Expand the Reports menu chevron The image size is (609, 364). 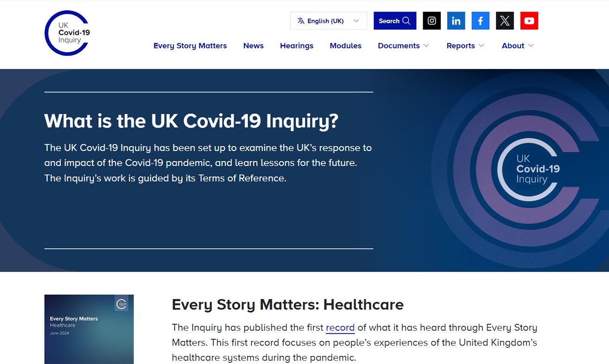482,45
